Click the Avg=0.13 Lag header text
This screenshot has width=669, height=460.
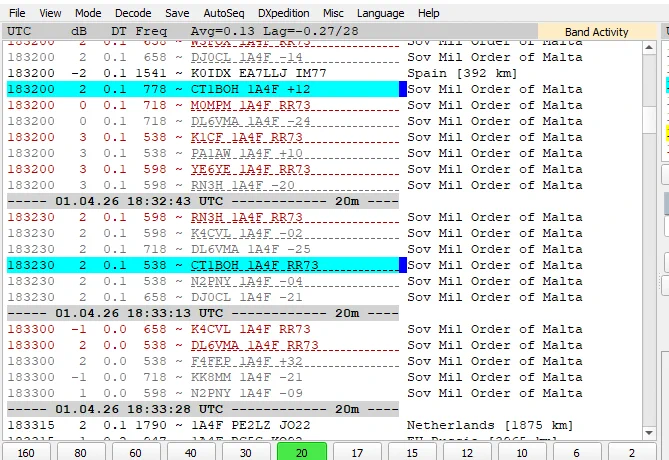(x=274, y=31)
